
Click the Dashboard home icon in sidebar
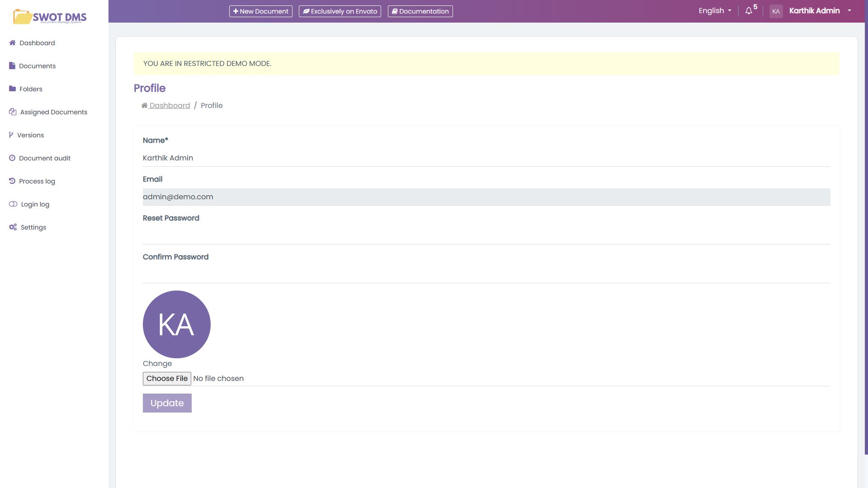12,43
